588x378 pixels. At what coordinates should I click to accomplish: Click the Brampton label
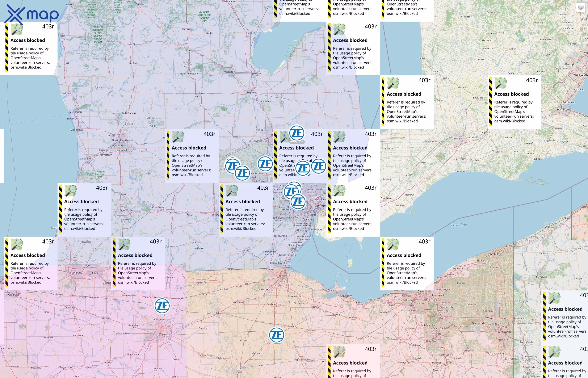point(572,64)
